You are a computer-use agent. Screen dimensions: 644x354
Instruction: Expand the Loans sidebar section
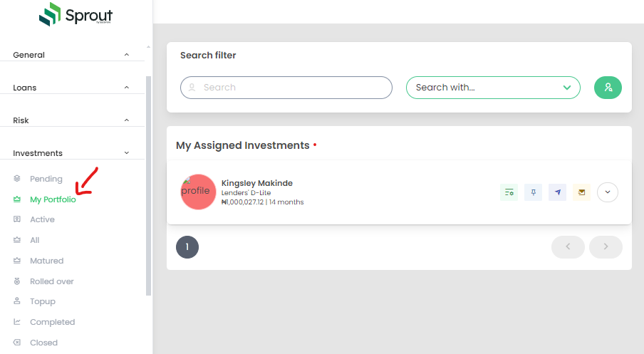pos(71,88)
